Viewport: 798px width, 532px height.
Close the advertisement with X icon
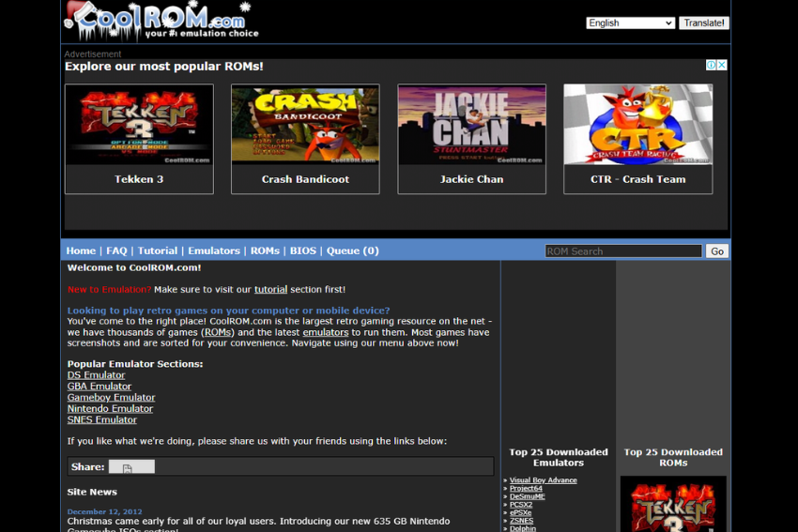(722, 65)
